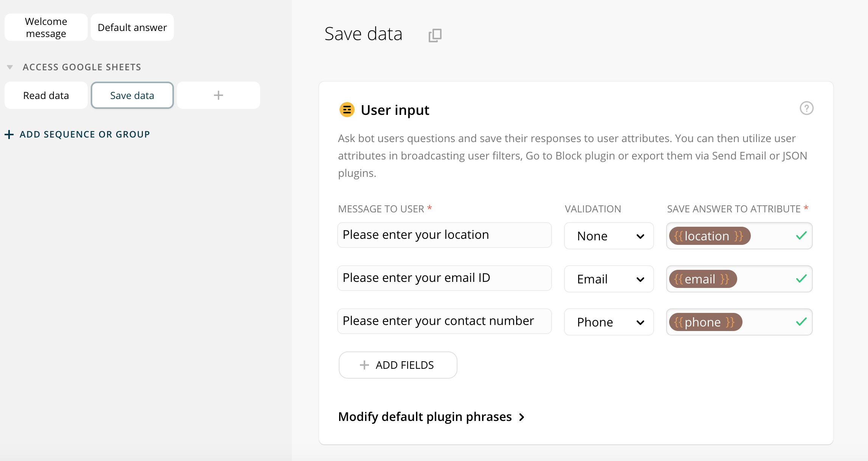Click the {{phone}} attribute tag
Viewport: 868px width, 461px height.
[x=705, y=322]
